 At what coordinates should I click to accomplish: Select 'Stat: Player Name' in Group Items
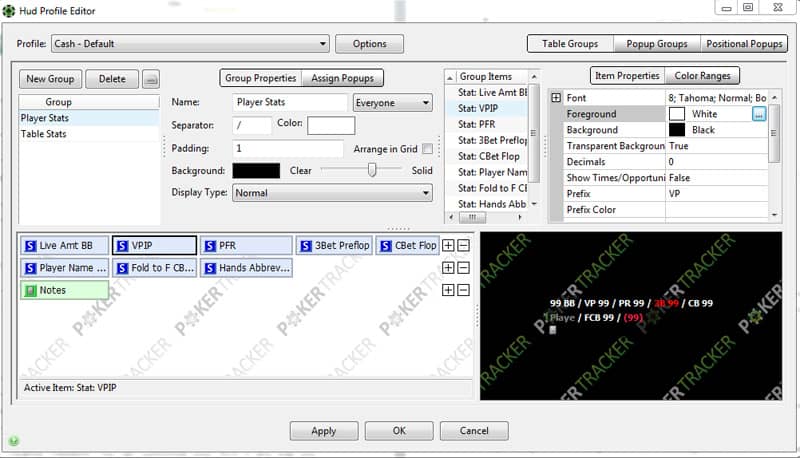[487, 172]
